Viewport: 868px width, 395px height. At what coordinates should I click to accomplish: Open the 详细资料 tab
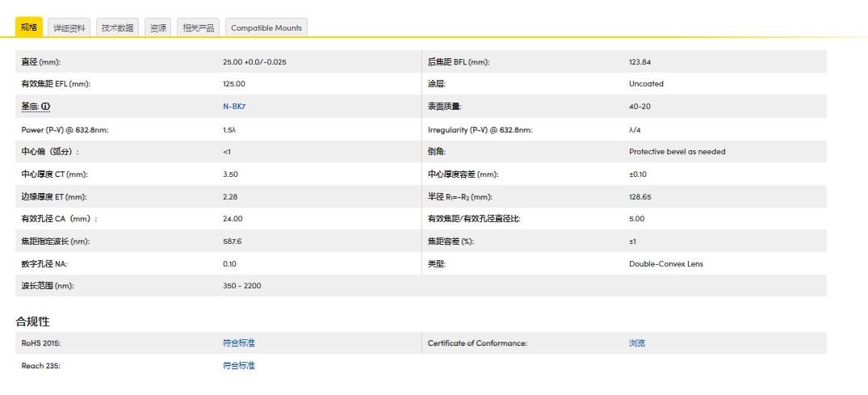click(x=69, y=27)
